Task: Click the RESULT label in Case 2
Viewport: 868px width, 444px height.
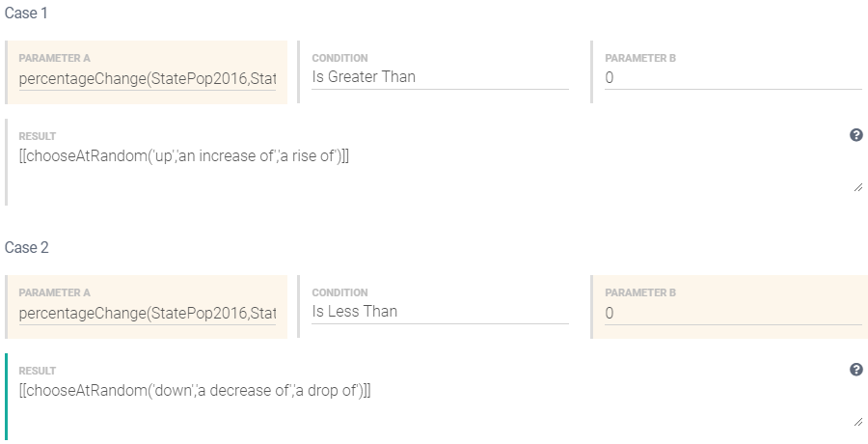Action: (38, 372)
